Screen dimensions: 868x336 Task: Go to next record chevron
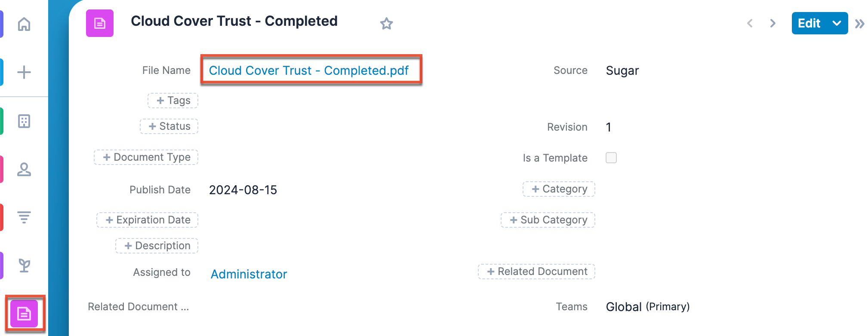pos(773,23)
